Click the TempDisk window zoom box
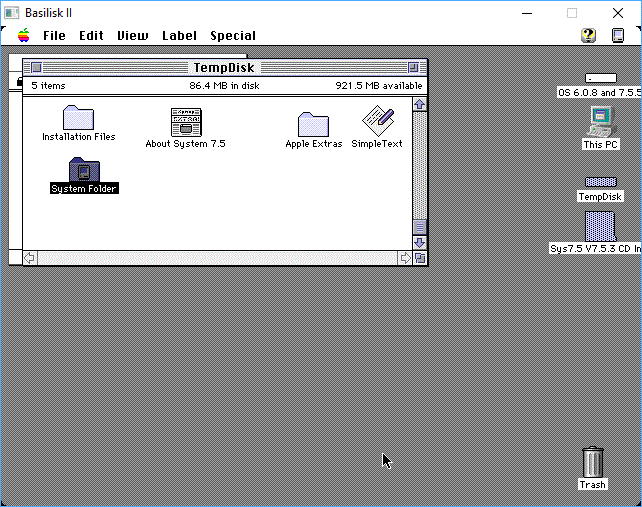The width and height of the screenshot is (642, 507). click(x=413, y=68)
